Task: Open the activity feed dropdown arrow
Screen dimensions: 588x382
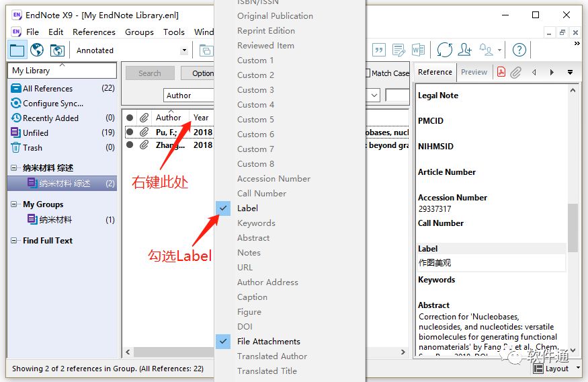Action: click(x=499, y=50)
